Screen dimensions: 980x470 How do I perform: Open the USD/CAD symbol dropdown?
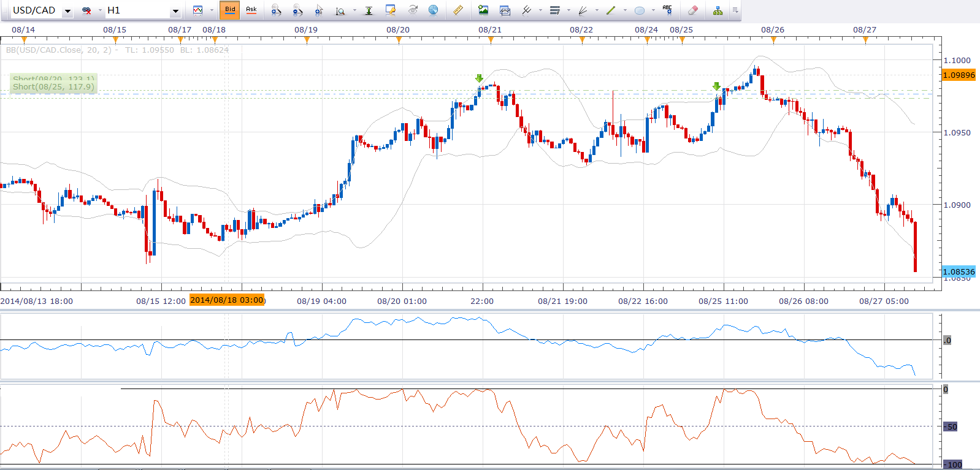[67, 11]
